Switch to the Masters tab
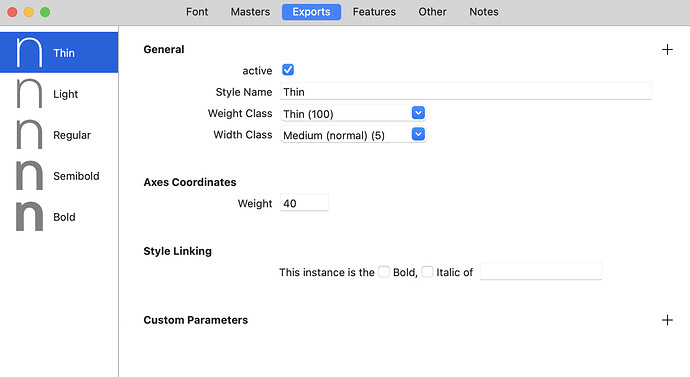The height and width of the screenshot is (377, 690). coord(250,12)
